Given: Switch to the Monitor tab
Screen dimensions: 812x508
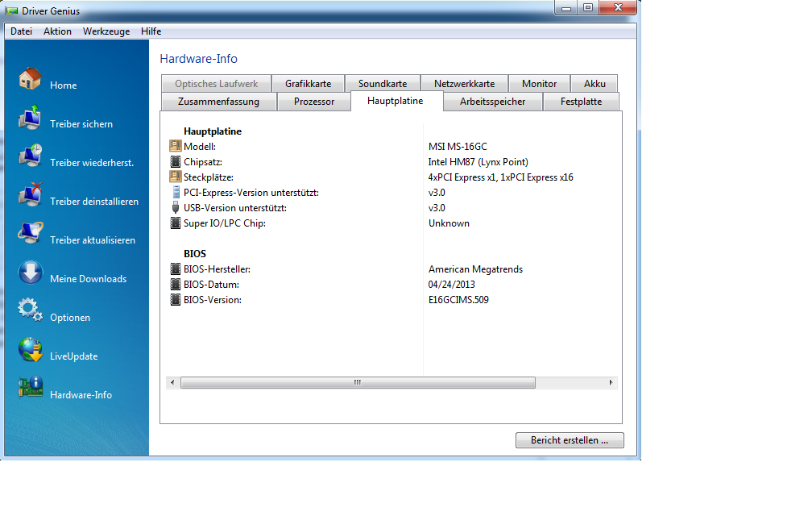Looking at the screenshot, I should coord(539,84).
